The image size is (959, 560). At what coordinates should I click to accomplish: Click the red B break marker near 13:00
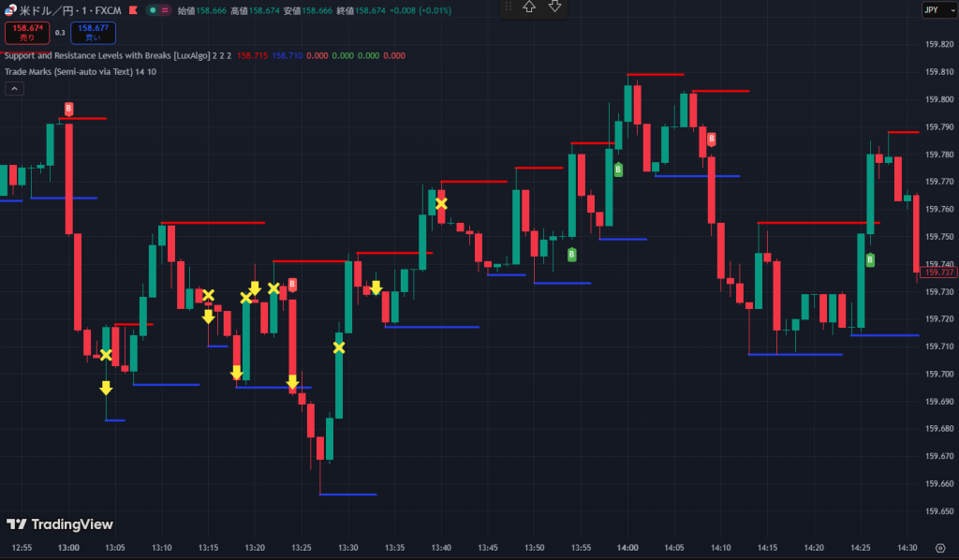(x=68, y=111)
